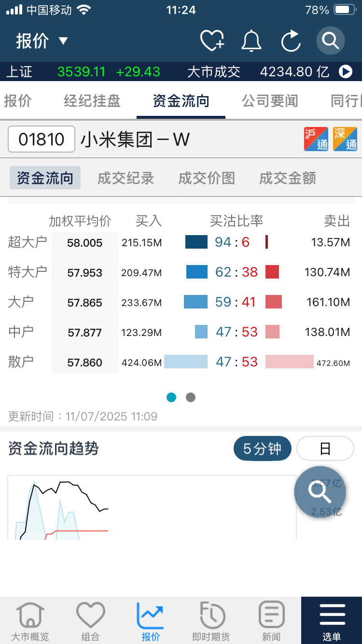Tap the 上证 index value 3539.11

tap(81, 71)
